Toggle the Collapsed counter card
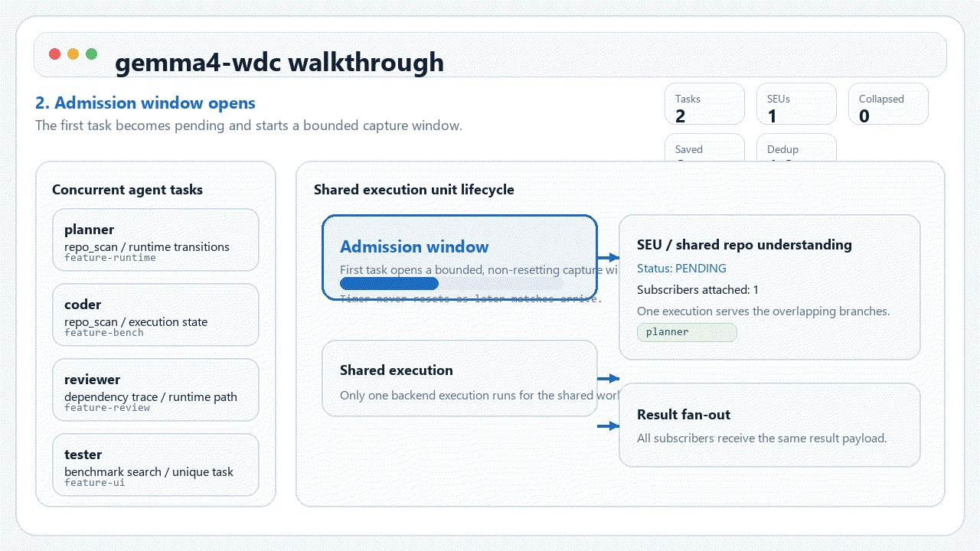This screenshot has height=551, width=980. [888, 103]
